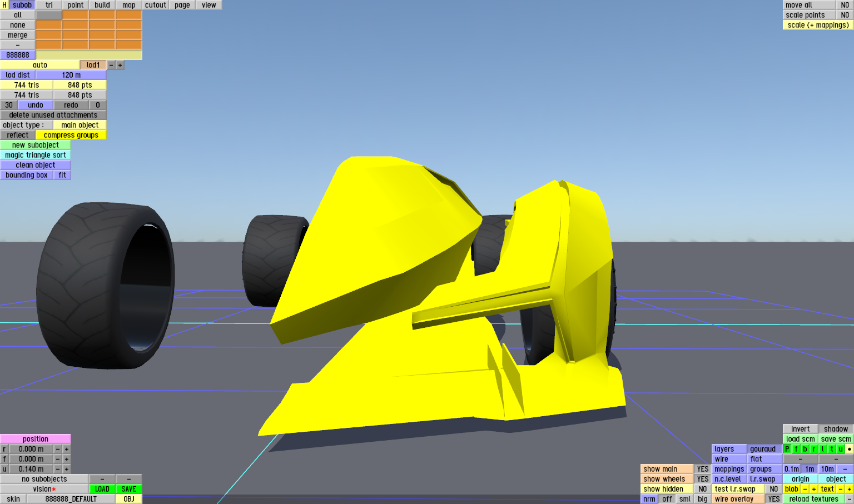Click the 888888 colour value button
The height and width of the screenshot is (504, 854).
(x=18, y=55)
